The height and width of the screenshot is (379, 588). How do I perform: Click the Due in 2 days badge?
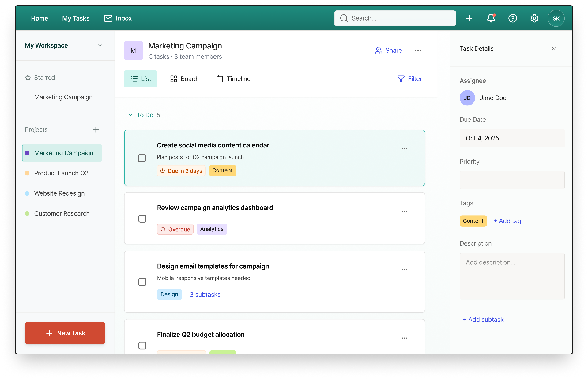(x=181, y=171)
